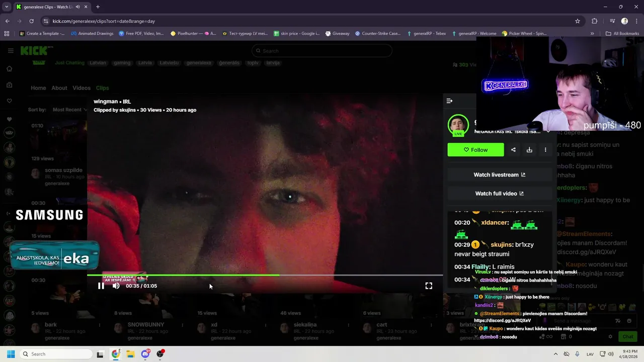This screenshot has width=644, height=362.
Task: Open Chrome profile avatar
Action: click(x=624, y=21)
